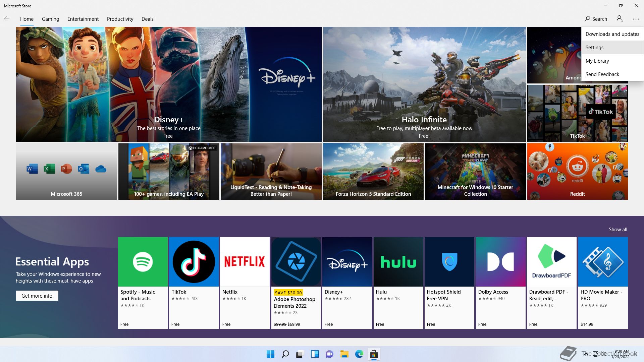The height and width of the screenshot is (362, 644).
Task: Open the Halo Infinite hero banner
Action: pos(424,84)
